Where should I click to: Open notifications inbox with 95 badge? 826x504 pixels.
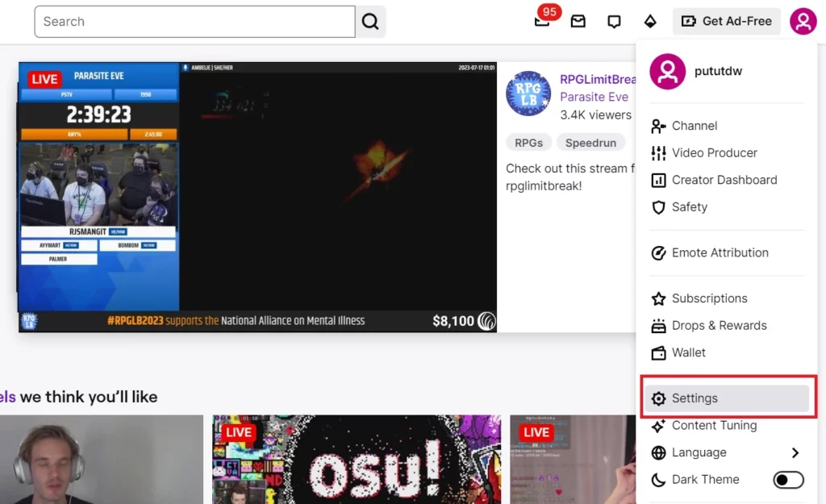coord(543,21)
